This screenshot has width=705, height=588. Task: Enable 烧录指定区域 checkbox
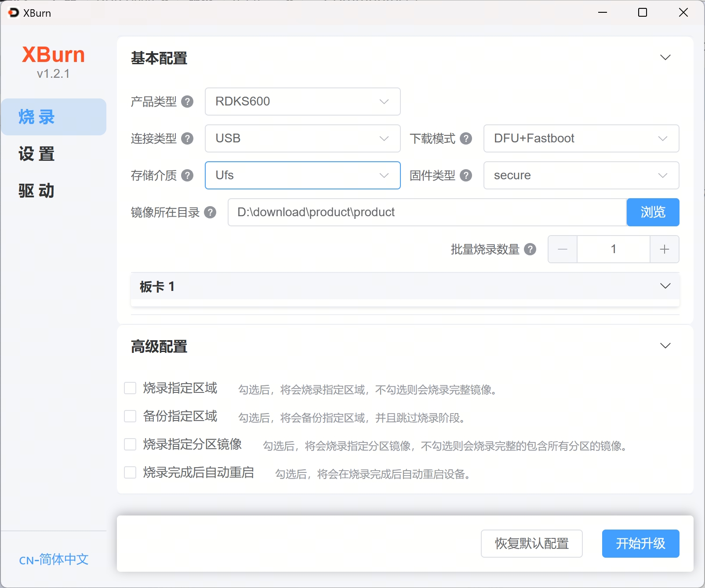click(130, 388)
